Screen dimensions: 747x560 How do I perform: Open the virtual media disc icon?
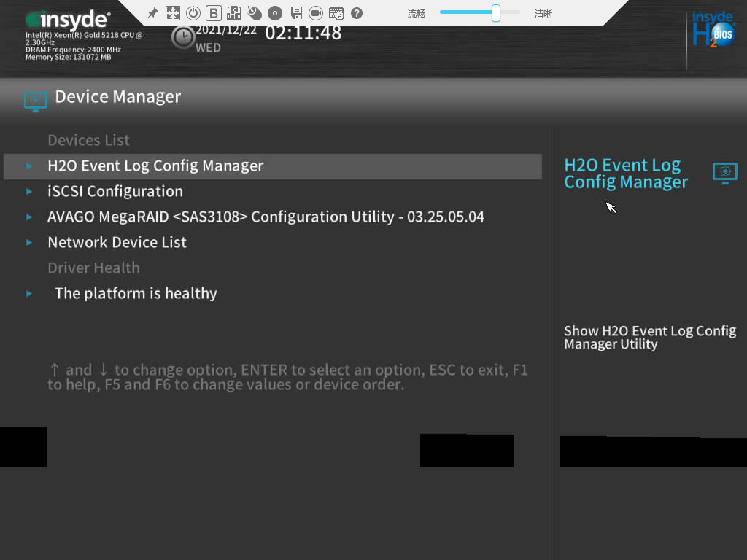pos(275,13)
